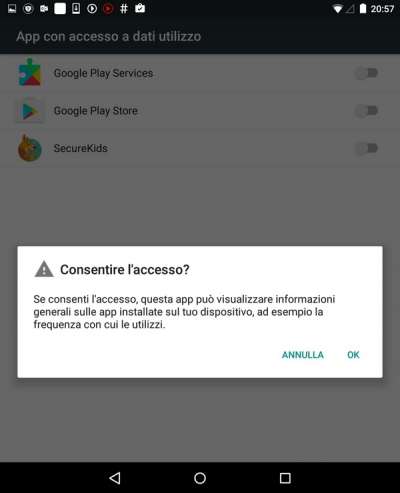
Task: Click the warning triangle icon in dialog
Action: point(44,269)
